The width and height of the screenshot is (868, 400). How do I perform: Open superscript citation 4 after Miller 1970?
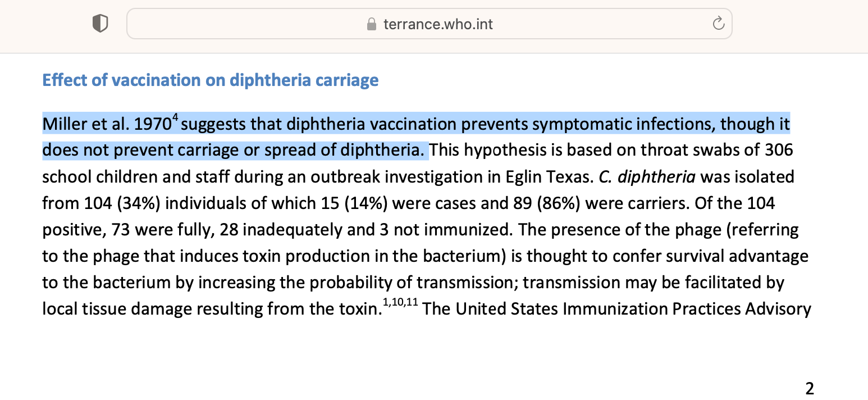coord(175,117)
